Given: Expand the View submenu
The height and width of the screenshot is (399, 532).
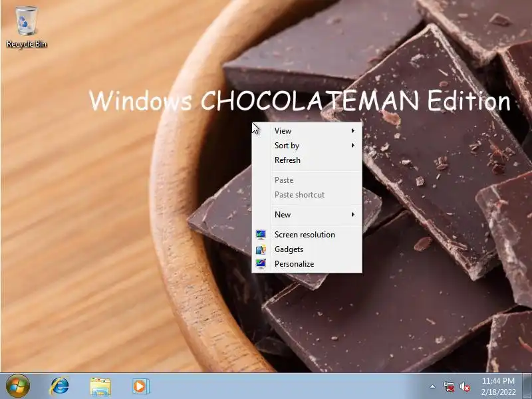Looking at the screenshot, I should 307,130.
